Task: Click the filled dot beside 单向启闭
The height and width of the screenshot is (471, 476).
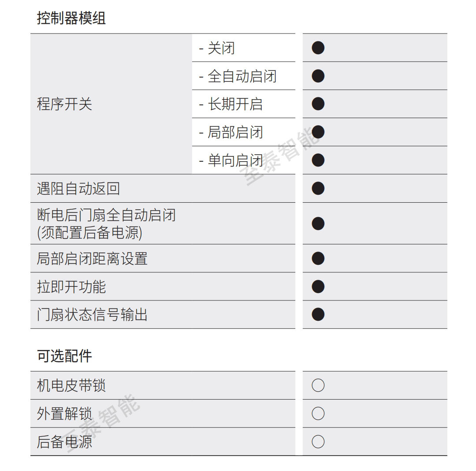Action: coord(318,160)
